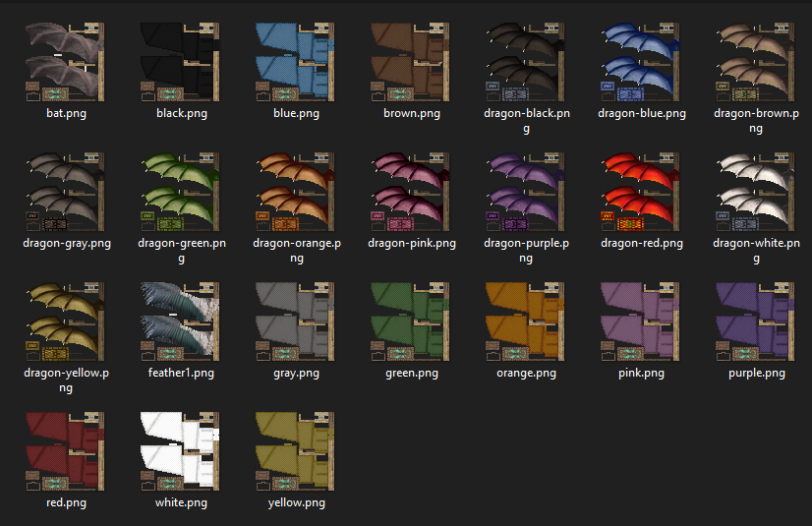Screen dimensions: 812x526
Task: Click the 'pink.png' file name
Action: pos(641,374)
